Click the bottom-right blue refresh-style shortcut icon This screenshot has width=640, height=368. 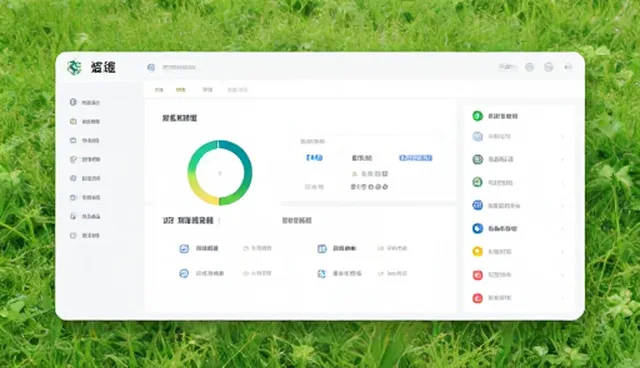[x=322, y=274]
